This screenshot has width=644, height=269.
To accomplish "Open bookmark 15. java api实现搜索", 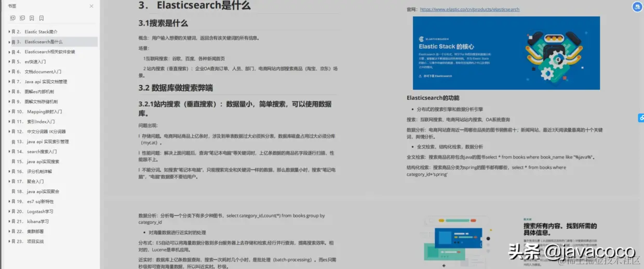I will tap(38, 162).
